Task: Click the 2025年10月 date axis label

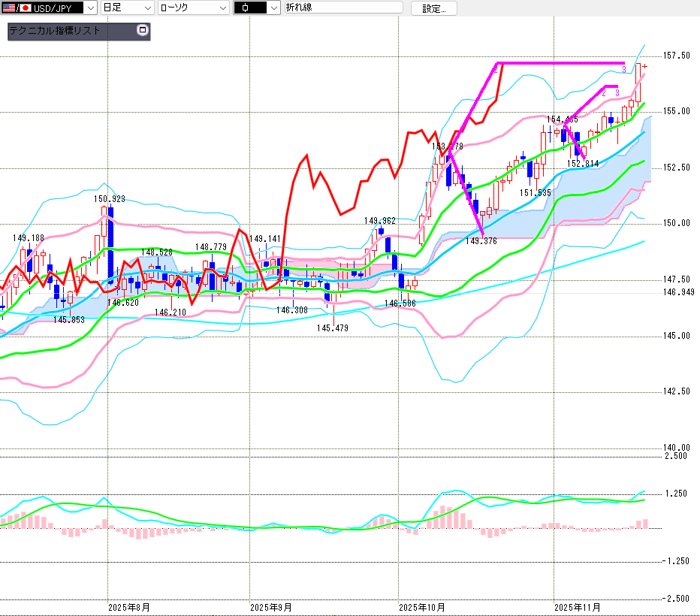Action: (421, 607)
